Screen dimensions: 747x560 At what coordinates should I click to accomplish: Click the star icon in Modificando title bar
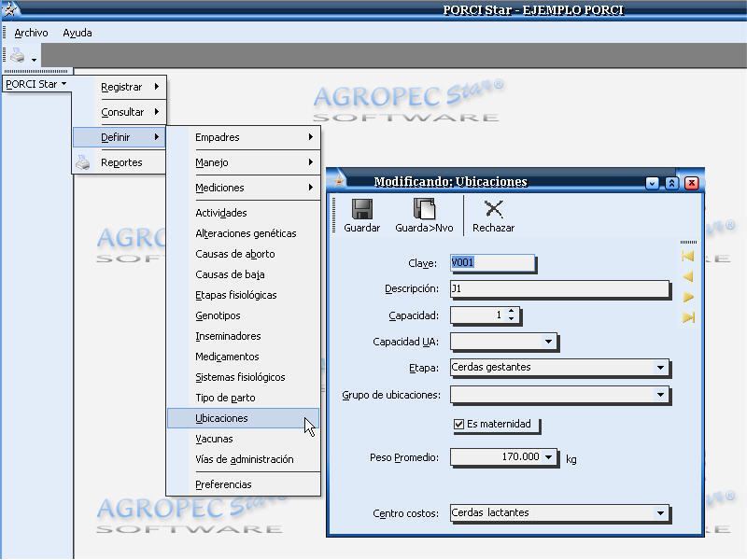click(339, 181)
